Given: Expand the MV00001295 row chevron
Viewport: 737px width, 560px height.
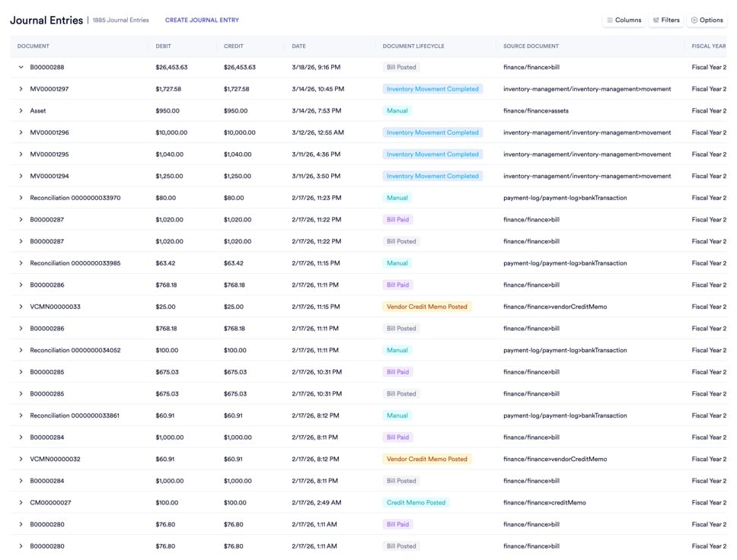Looking at the screenshot, I should 21,154.
